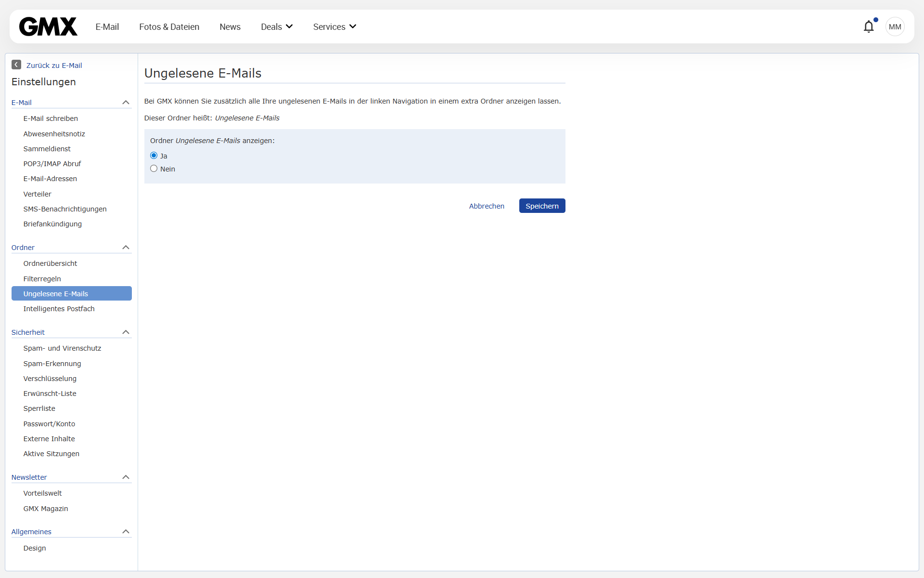Image resolution: width=924 pixels, height=578 pixels.
Task: Click the back arrow icon beside Zurück zu E-Mail
Action: point(16,65)
